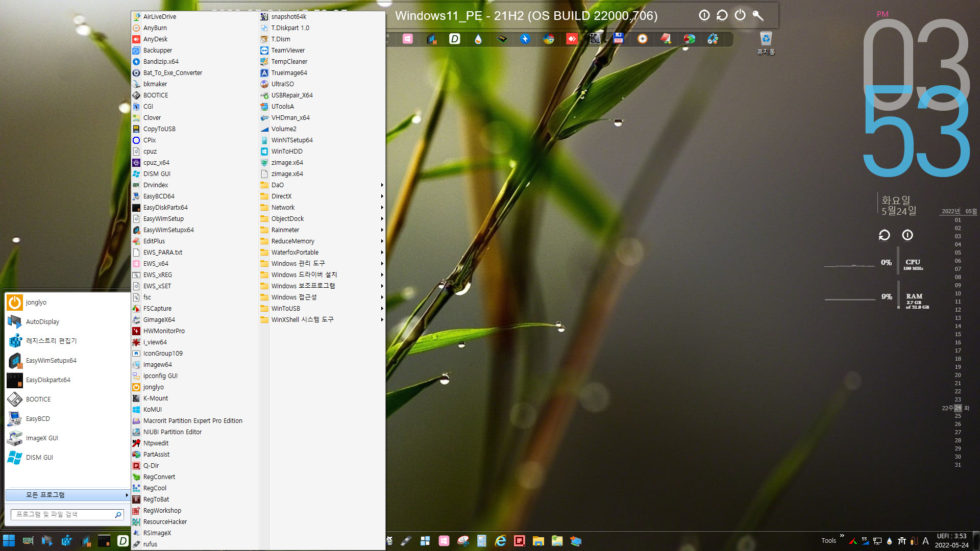Launch UltraISO from the list
The width and height of the screenshot is (980, 551).
pos(322,84)
